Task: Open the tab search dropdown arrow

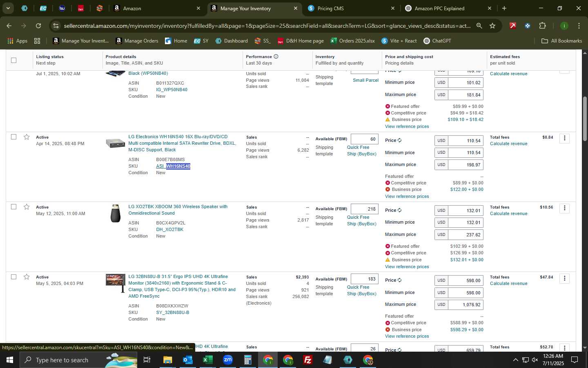Action: (x=8, y=8)
